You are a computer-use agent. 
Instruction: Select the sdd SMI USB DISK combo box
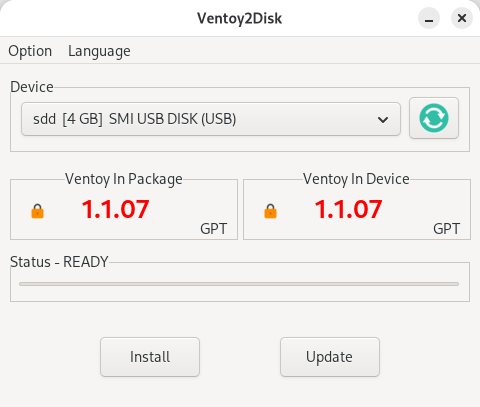coord(211,119)
